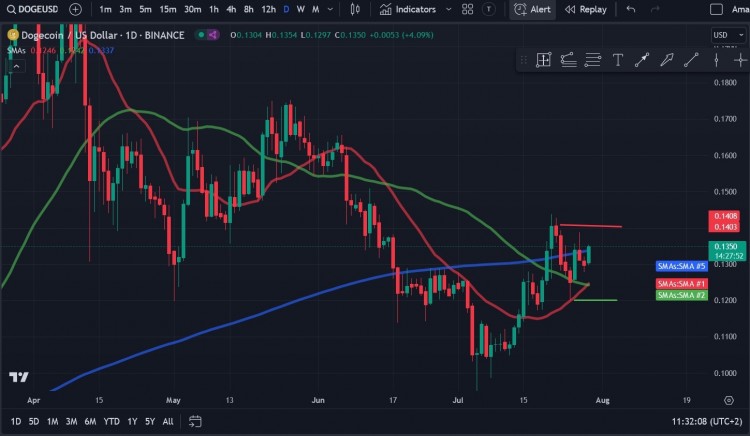Set the date range to 5Y
The height and width of the screenshot is (436, 750).
click(x=150, y=421)
